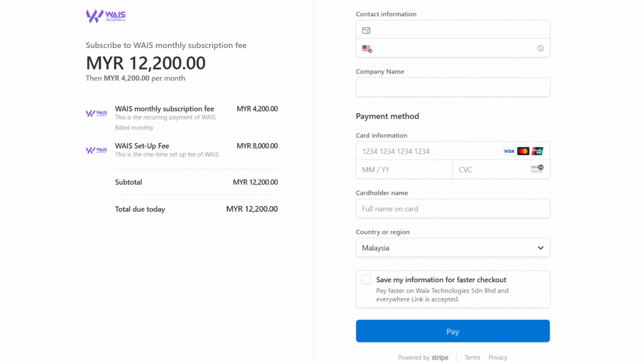Click the UnionPay card icon
This screenshot has width=644, height=362.
point(537,151)
